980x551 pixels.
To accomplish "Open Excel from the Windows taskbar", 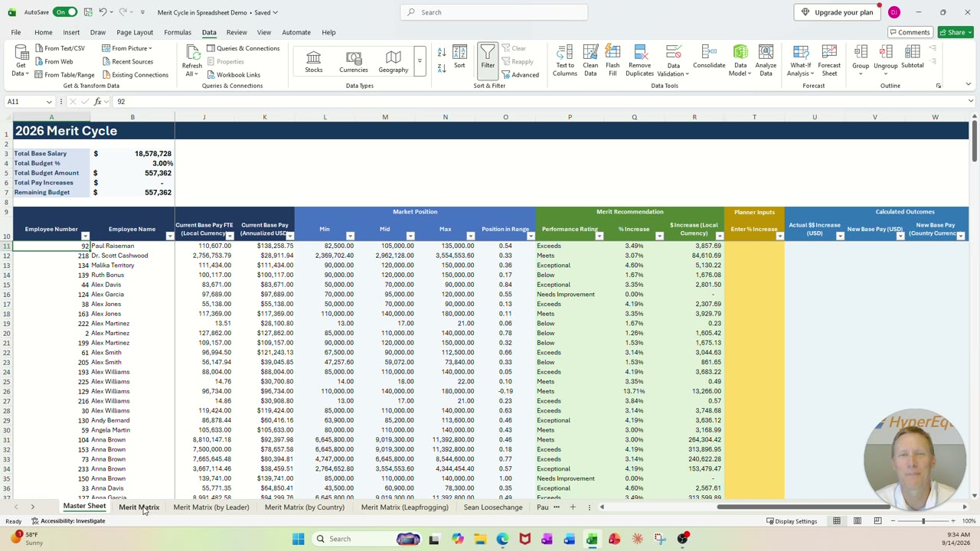I will point(592,539).
